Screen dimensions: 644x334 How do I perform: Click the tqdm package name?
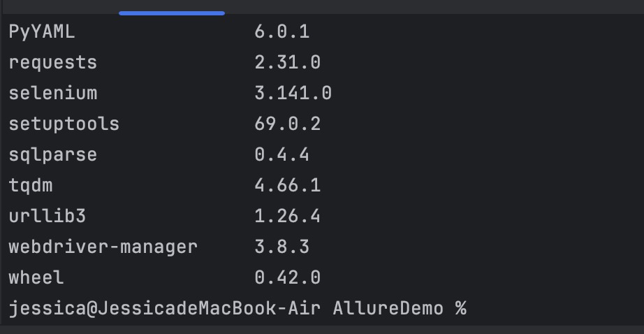tap(31, 186)
